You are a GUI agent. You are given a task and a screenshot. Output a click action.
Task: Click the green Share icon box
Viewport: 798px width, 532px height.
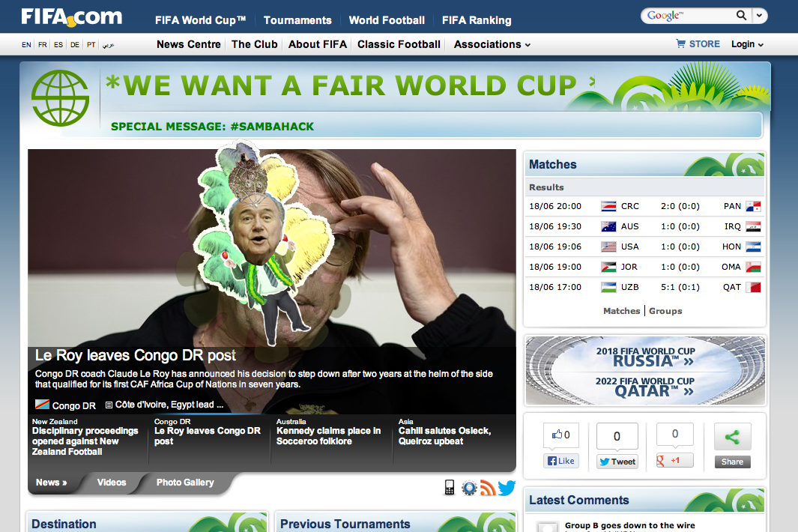click(732, 437)
